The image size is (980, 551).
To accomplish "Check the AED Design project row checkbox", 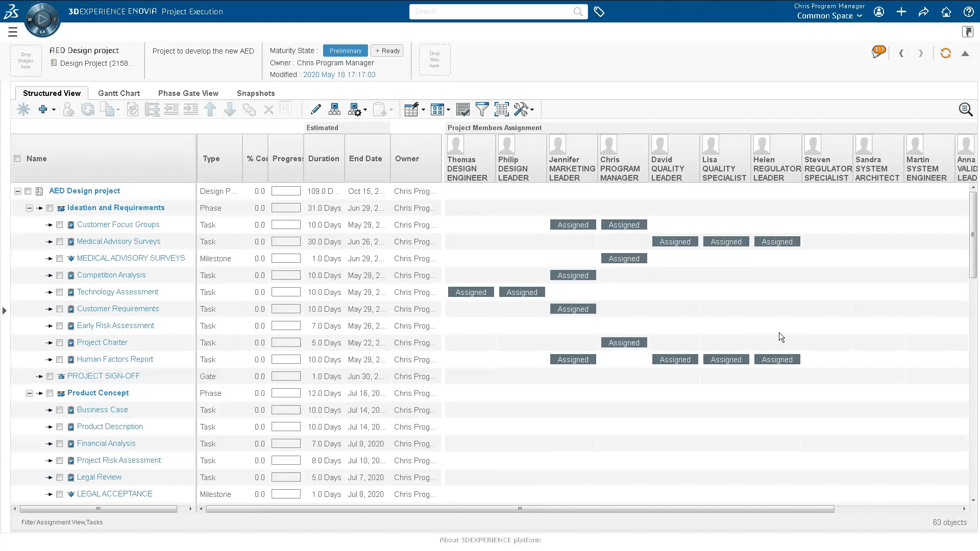I will 28,191.
